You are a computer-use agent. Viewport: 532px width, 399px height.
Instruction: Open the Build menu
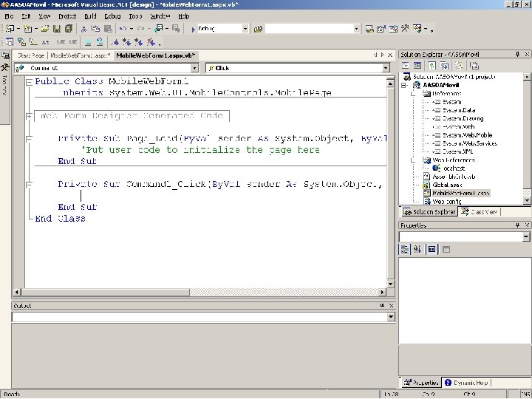(90, 16)
